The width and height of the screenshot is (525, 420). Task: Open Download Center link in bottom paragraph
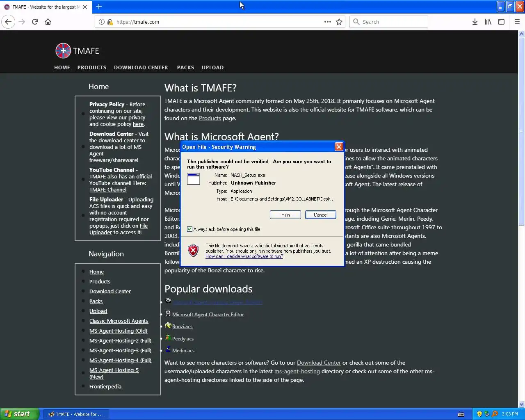pyautogui.click(x=319, y=363)
